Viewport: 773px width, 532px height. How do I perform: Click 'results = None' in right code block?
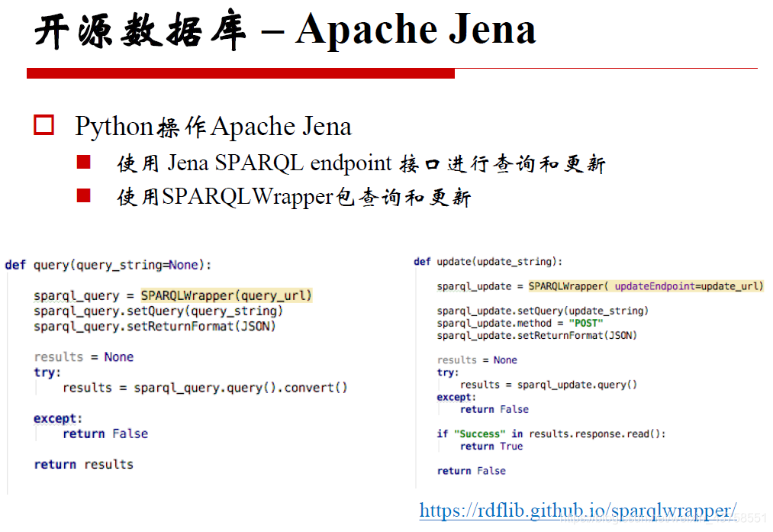click(477, 360)
